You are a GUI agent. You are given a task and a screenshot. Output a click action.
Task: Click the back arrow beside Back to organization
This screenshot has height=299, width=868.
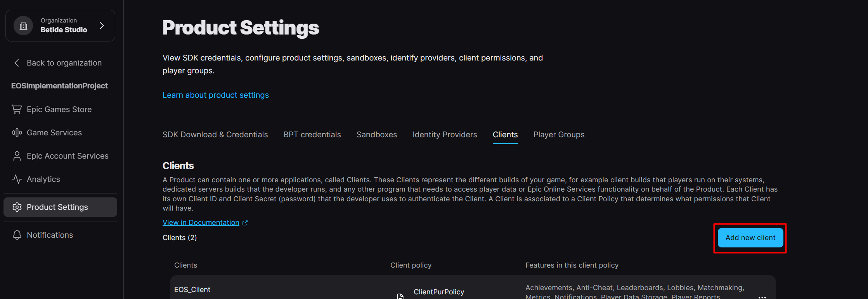(17, 63)
